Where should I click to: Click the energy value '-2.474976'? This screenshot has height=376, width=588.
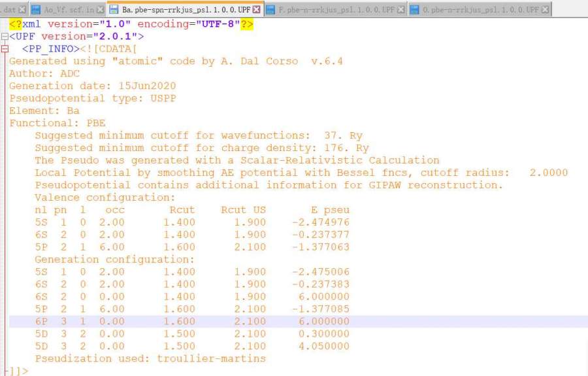click(x=321, y=222)
